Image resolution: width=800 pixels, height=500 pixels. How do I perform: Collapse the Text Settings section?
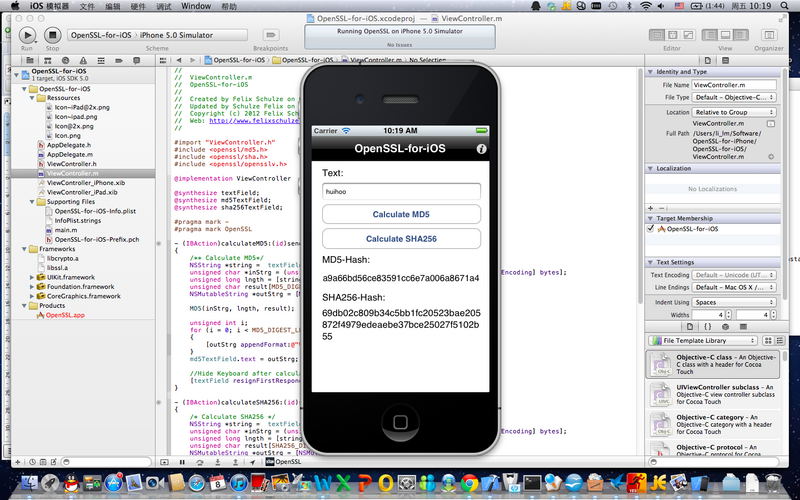[651, 262]
